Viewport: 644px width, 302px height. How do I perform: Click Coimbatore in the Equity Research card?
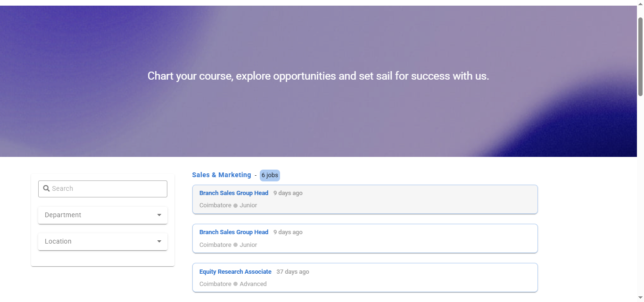tap(215, 284)
